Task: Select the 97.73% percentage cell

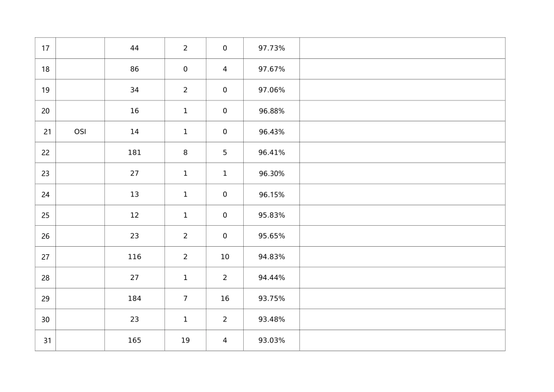Action: (x=271, y=48)
